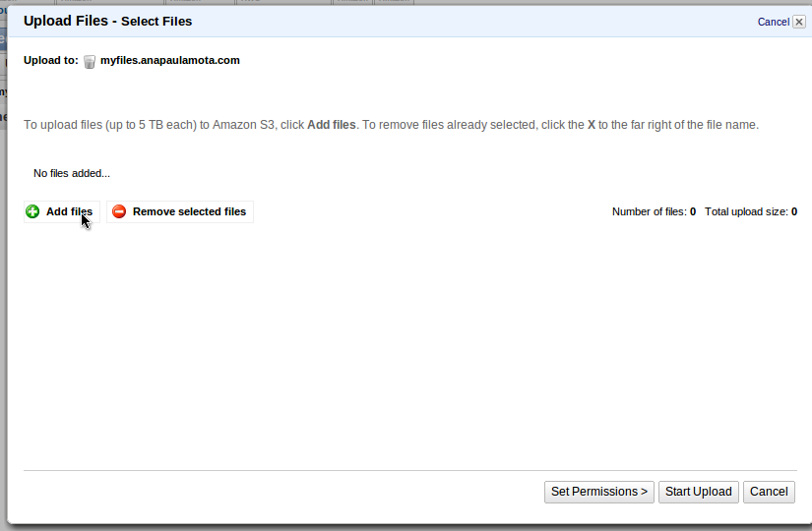Click the S3 bucket icon next to Upload to
The height and width of the screenshot is (531, 812).
tap(90, 61)
